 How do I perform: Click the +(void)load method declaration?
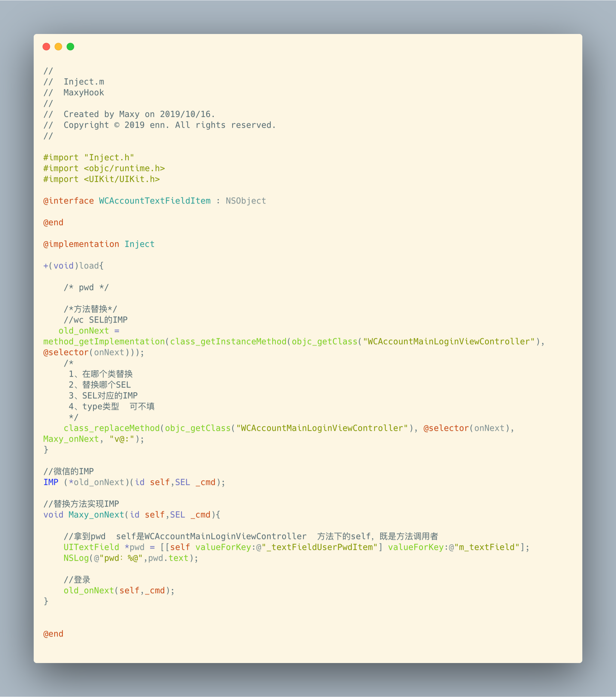73,266
